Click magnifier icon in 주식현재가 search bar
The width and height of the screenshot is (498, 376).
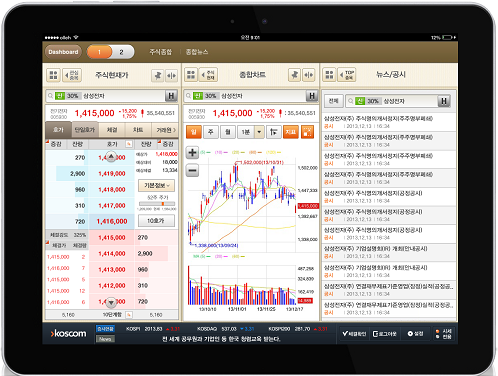point(50,96)
